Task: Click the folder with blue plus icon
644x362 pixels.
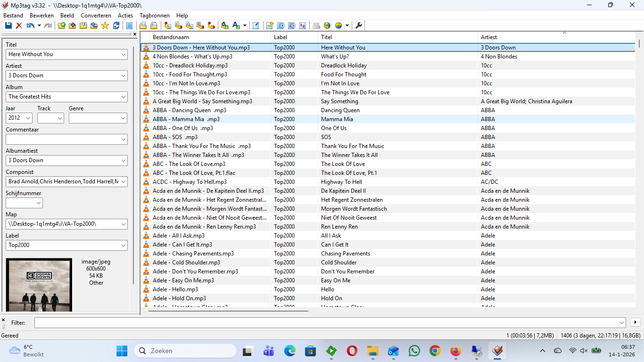Action: [72, 25]
